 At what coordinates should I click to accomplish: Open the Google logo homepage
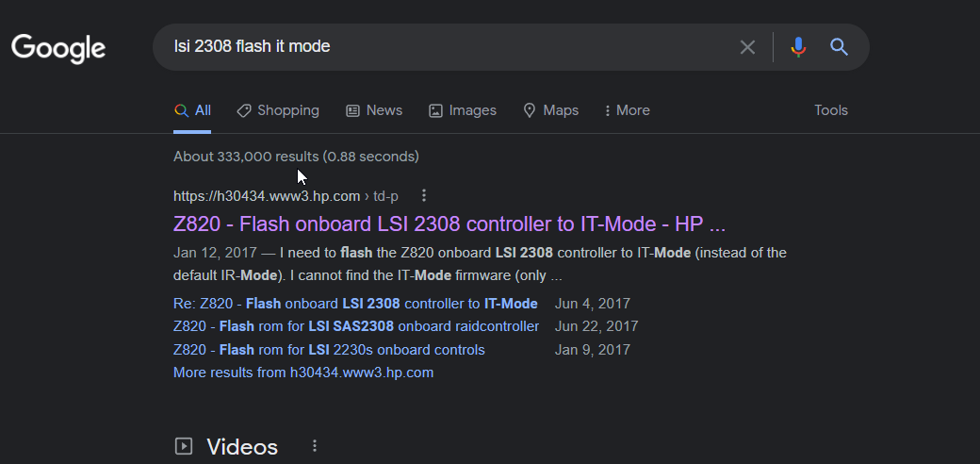coord(58,49)
